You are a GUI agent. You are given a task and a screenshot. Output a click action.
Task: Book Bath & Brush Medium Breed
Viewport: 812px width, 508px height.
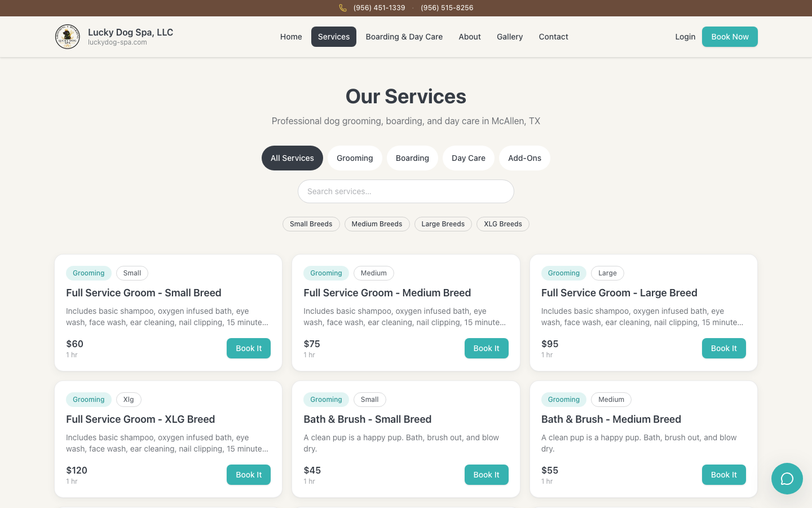point(724,475)
